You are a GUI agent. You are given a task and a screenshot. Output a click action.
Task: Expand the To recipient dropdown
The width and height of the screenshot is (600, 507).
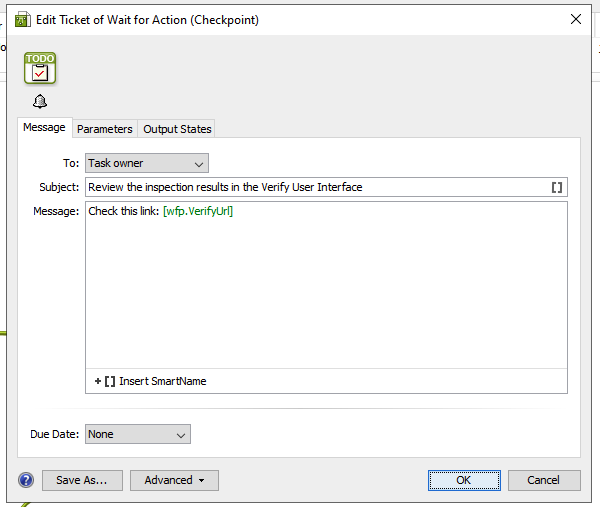tap(146, 163)
